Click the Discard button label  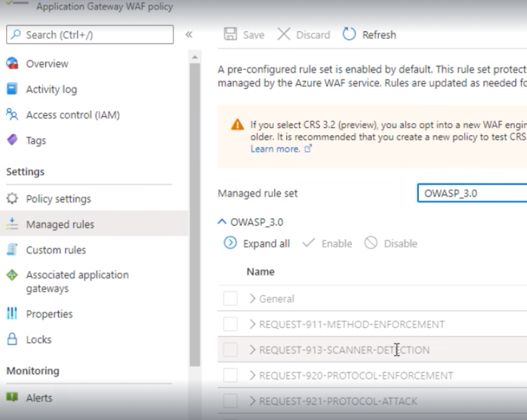coord(313,34)
